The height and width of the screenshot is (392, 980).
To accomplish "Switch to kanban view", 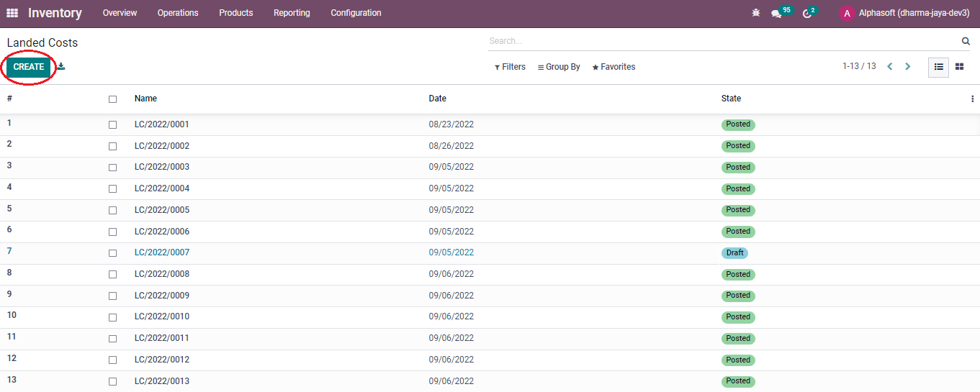I will click(x=959, y=66).
